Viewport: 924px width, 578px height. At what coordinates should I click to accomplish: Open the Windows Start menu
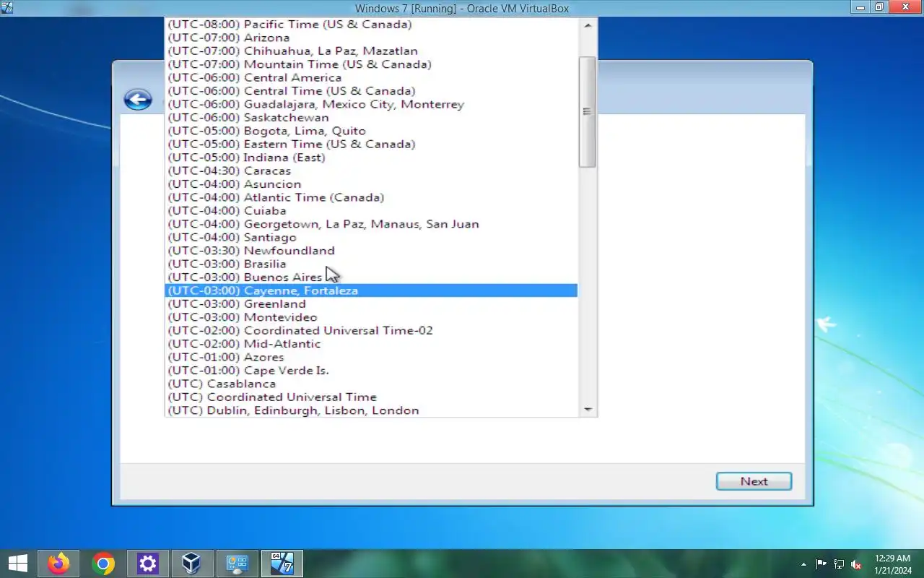(x=17, y=564)
